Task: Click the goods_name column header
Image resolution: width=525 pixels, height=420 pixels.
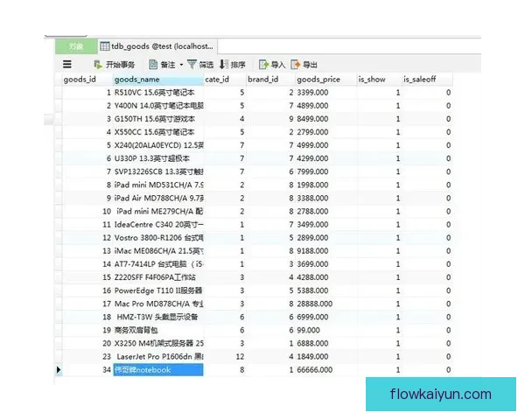Action: tap(158, 80)
